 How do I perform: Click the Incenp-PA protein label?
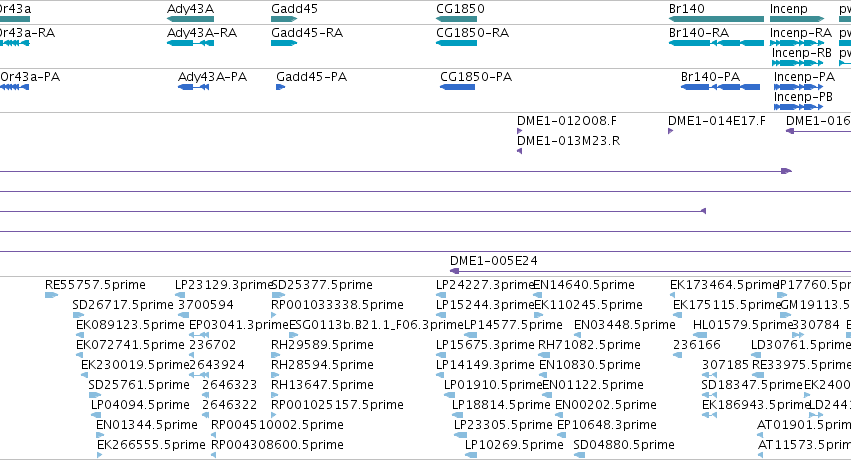pyautogui.click(x=804, y=76)
